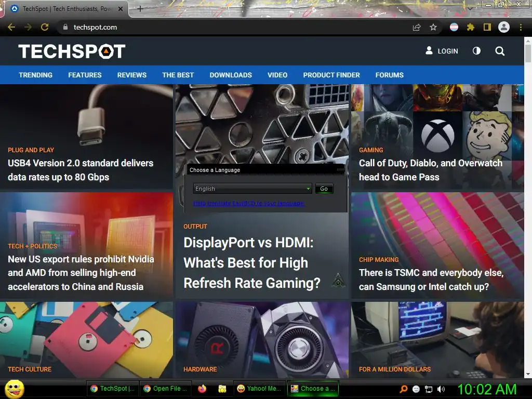Viewport: 532px width, 399px height.
Task: Expand the English language dropdown
Action: coord(252,189)
